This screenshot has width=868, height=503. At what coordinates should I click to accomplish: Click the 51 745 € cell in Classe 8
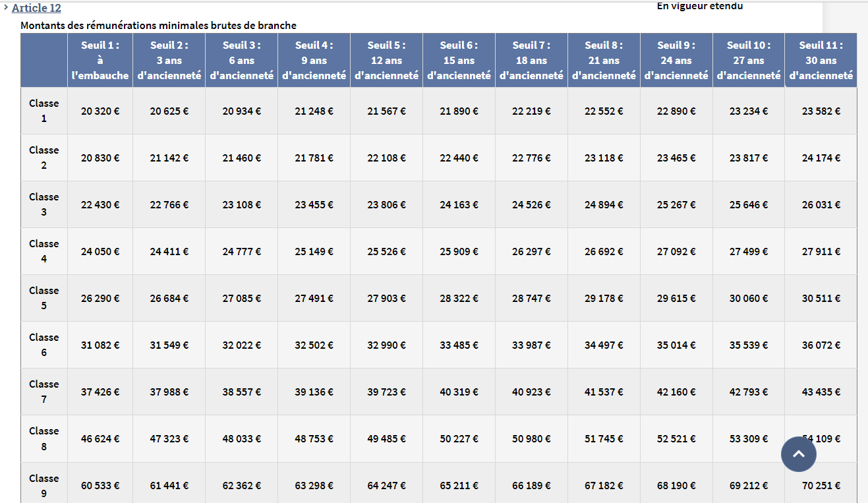coord(604,439)
